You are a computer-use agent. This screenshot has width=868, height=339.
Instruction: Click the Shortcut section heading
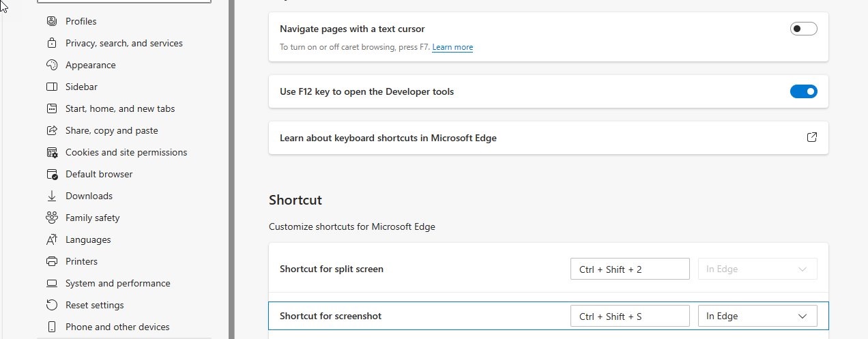(295, 200)
